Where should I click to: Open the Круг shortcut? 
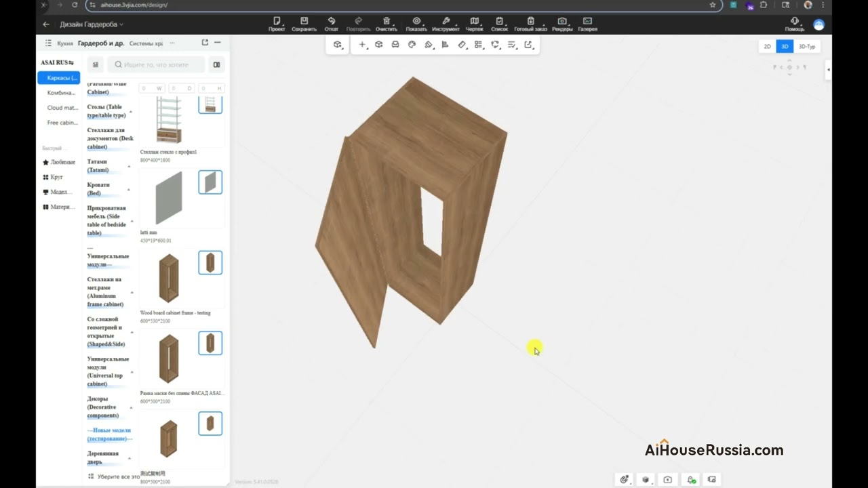pyautogui.click(x=53, y=177)
